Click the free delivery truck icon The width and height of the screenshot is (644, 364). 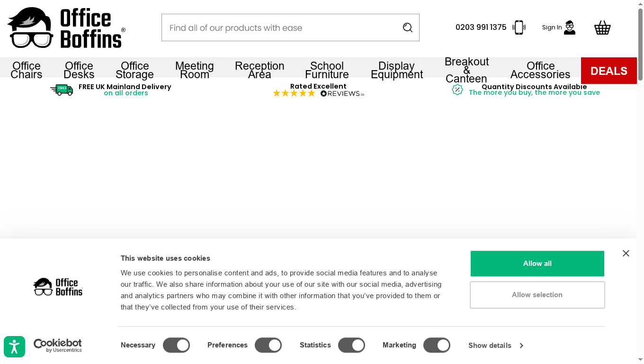(62, 90)
